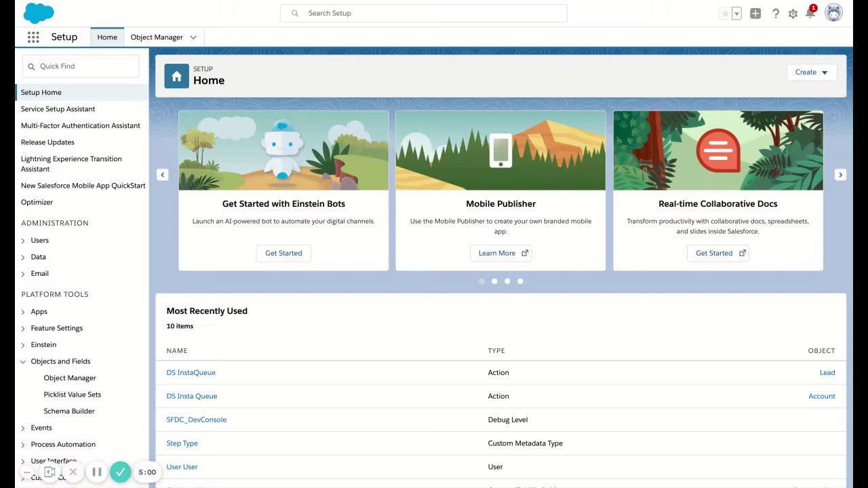
Task: Open the Account object link
Action: [822, 396]
